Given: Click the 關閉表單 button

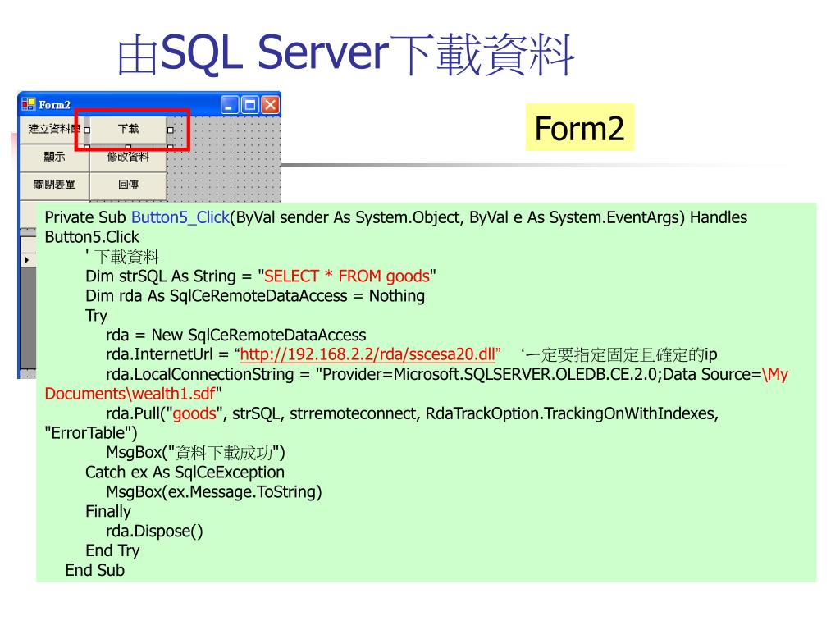Looking at the screenshot, I should coord(54,185).
